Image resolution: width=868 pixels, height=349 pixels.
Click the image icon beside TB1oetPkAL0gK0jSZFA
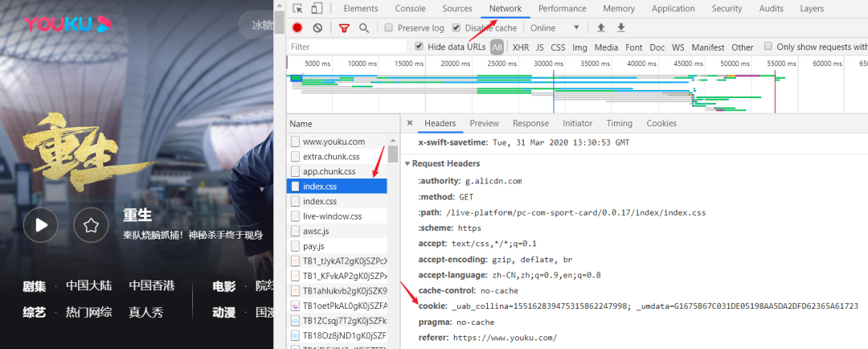295,306
